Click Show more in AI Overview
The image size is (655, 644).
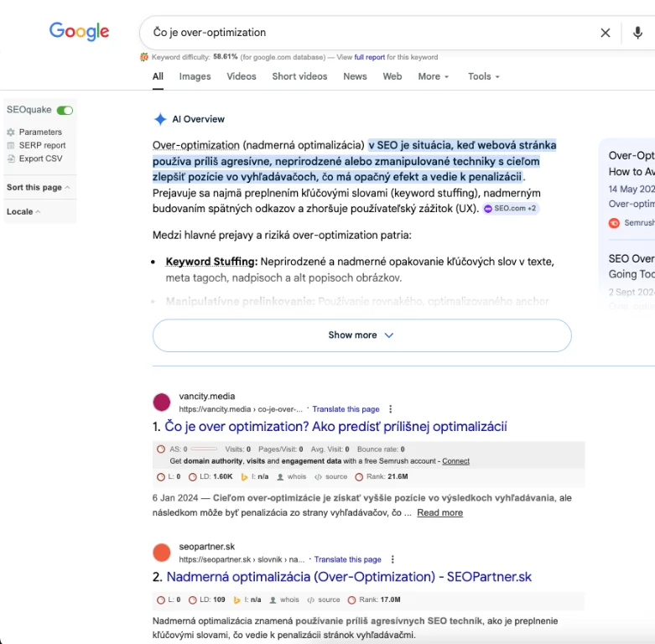(x=361, y=335)
